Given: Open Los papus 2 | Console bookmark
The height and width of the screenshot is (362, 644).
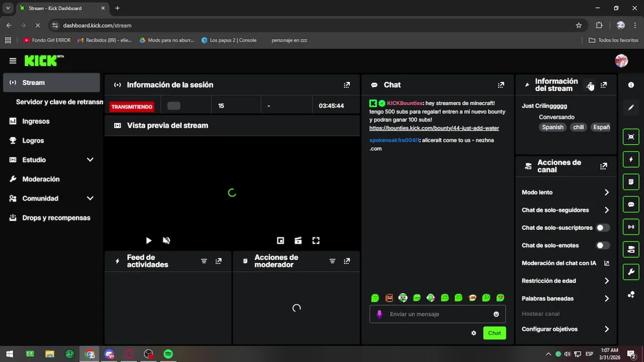Looking at the screenshot, I should pyautogui.click(x=229, y=40).
